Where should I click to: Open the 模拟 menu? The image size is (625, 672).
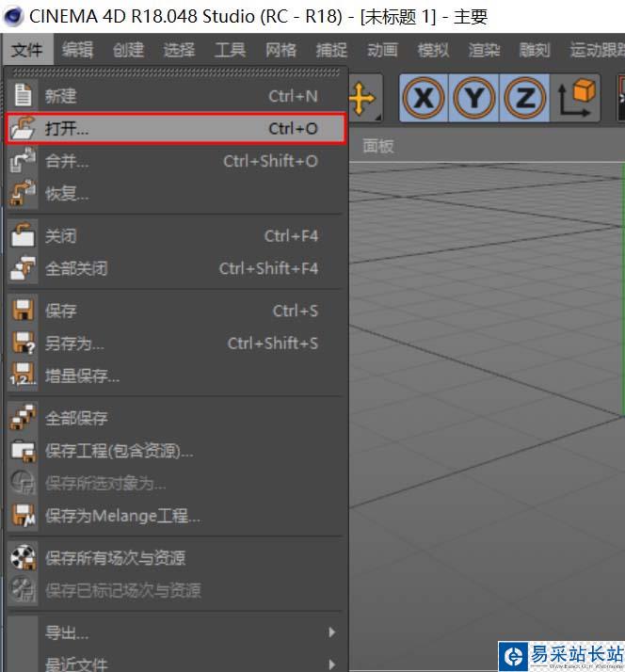pyautogui.click(x=433, y=50)
